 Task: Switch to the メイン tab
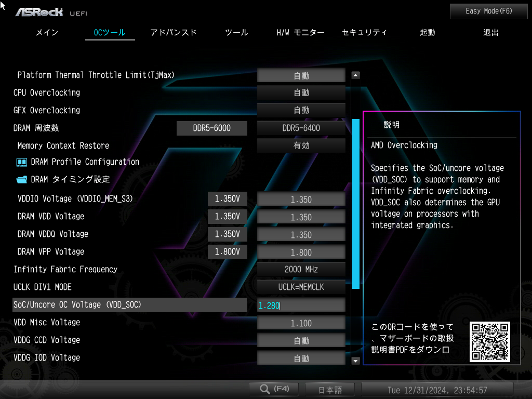pyautogui.click(x=47, y=33)
